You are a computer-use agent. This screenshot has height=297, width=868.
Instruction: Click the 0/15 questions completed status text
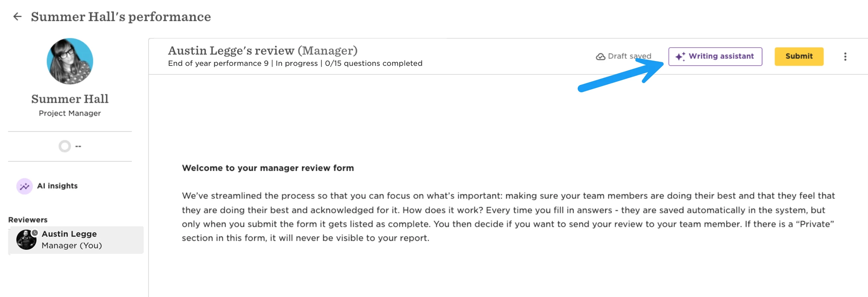[374, 63]
